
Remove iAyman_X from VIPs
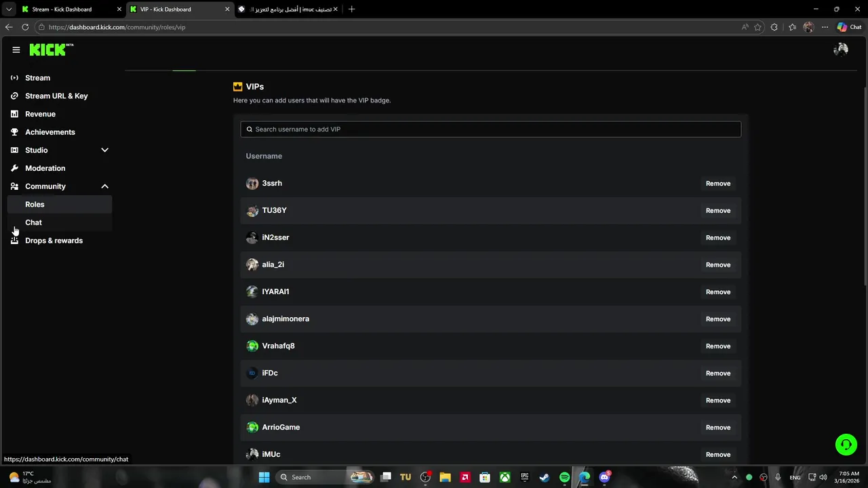tap(718, 401)
